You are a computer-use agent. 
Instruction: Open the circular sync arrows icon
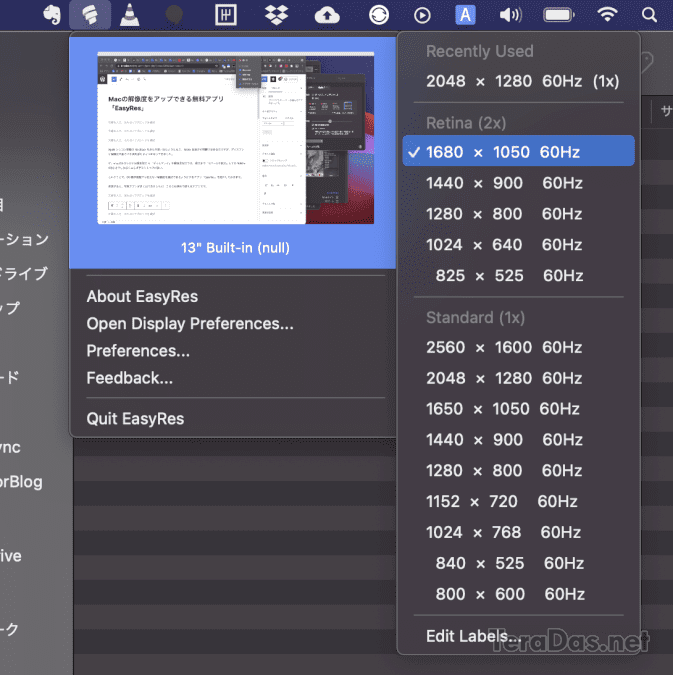(x=379, y=15)
